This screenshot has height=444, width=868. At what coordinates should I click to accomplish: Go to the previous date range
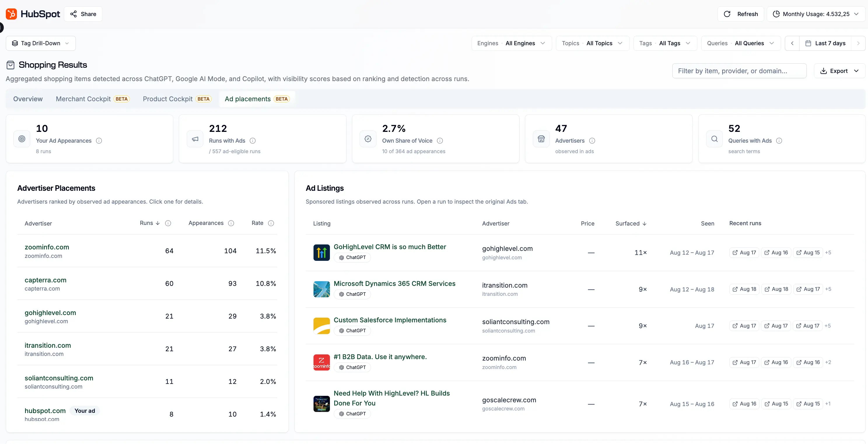tap(792, 43)
